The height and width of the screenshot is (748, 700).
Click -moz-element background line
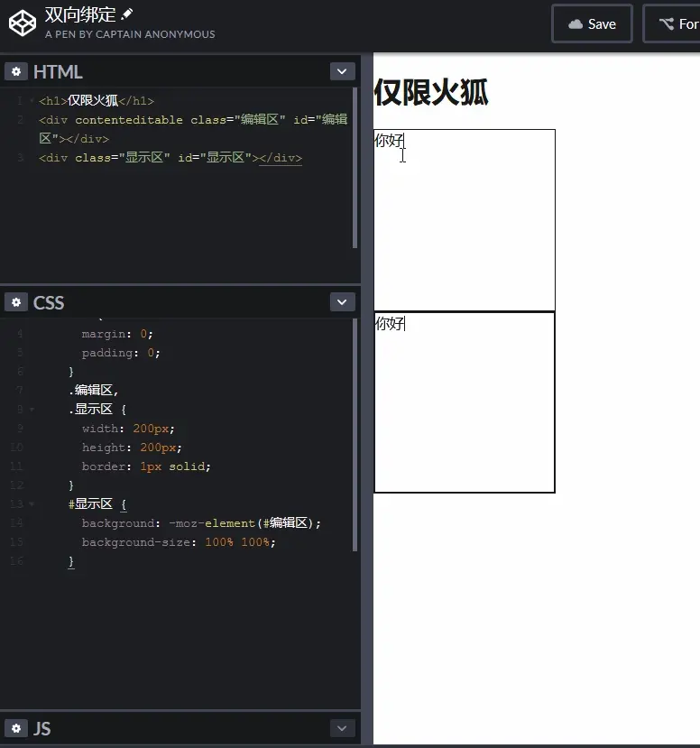pyautogui.click(x=201, y=522)
